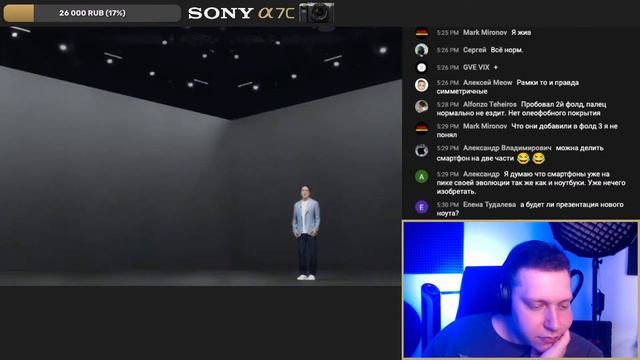Click the message ending "Уже нечего изобретать."
This screenshot has width=640, height=360.
click(x=531, y=183)
